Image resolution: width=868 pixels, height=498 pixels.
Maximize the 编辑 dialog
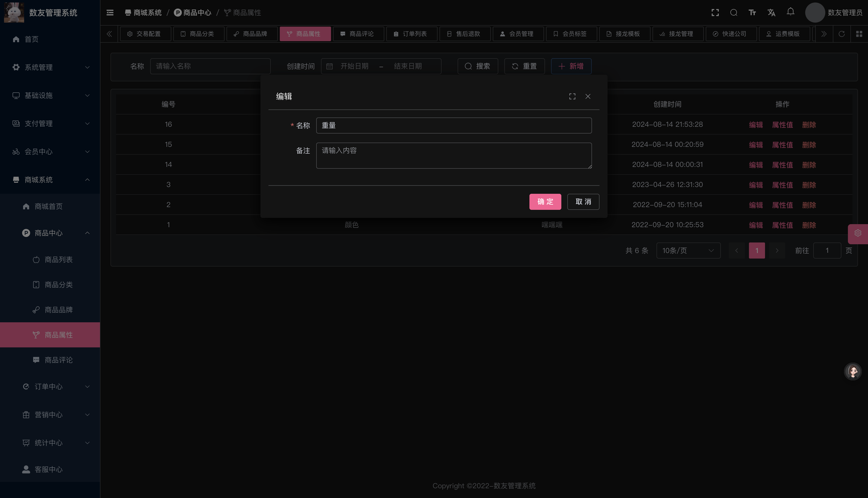[x=572, y=96]
